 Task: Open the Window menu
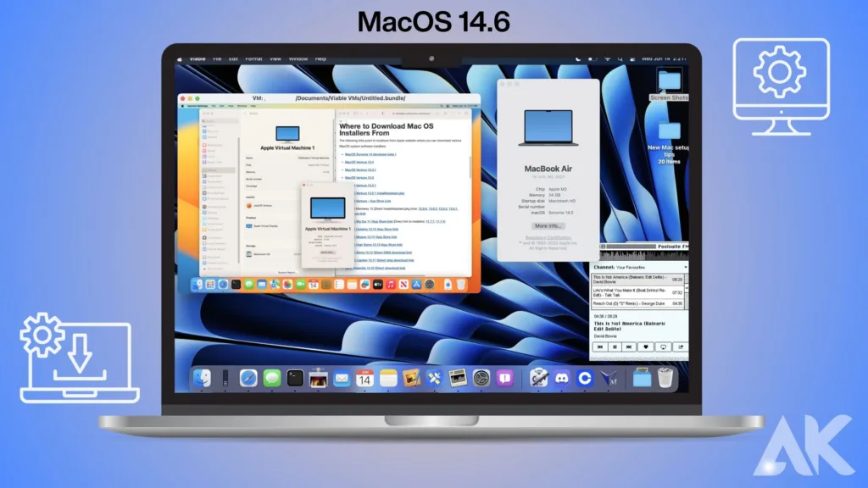298,58
